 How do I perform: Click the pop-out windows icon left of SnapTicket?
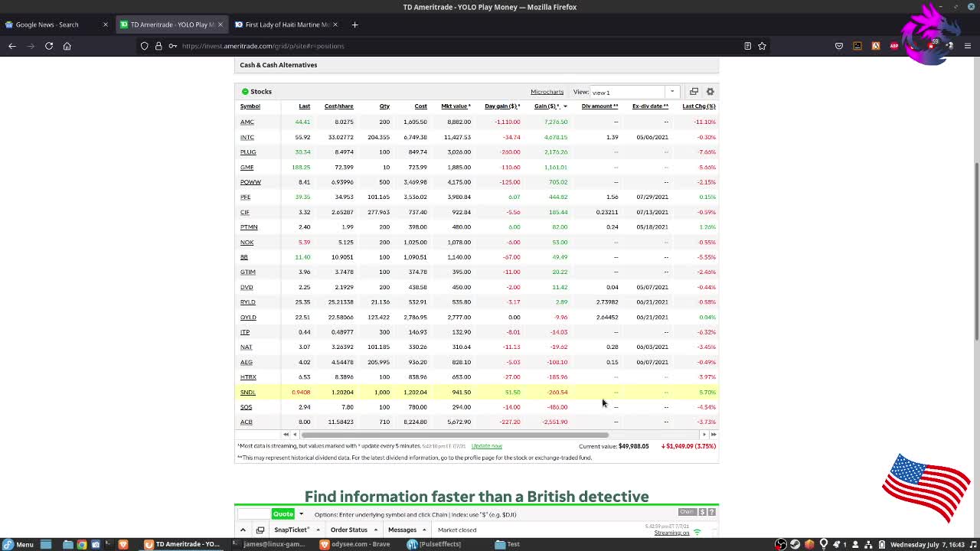click(x=260, y=530)
